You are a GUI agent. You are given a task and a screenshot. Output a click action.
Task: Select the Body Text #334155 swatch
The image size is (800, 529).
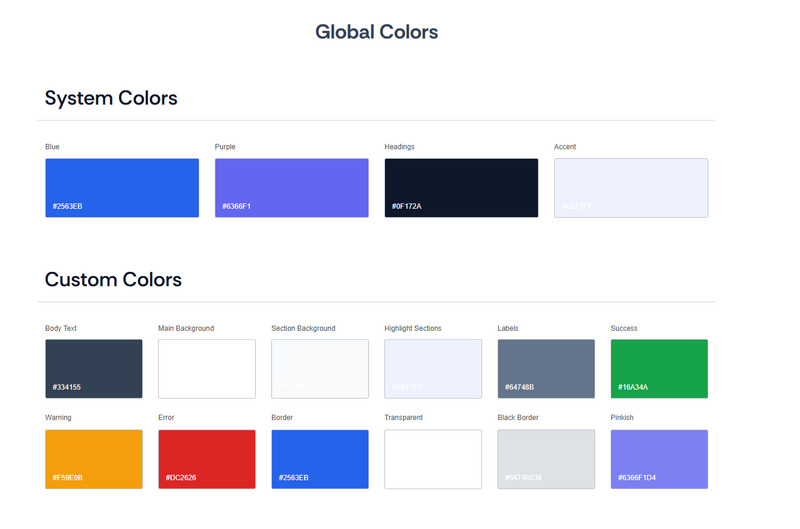point(94,369)
